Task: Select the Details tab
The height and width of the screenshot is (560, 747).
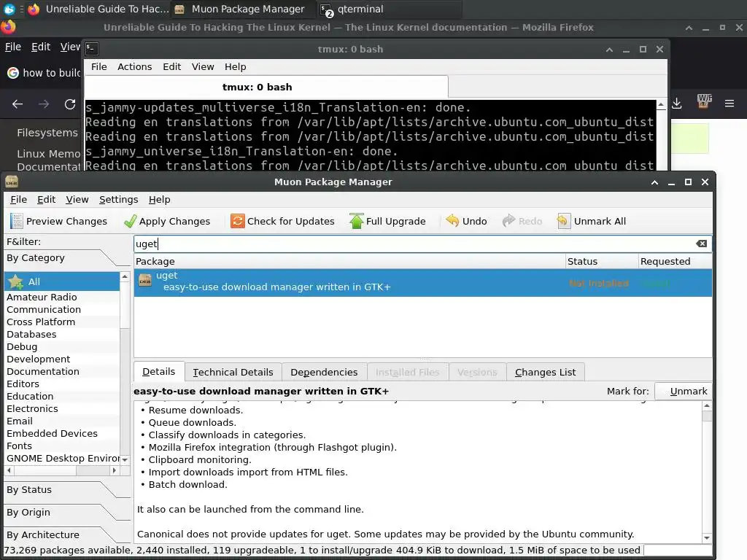Action: coord(158,371)
